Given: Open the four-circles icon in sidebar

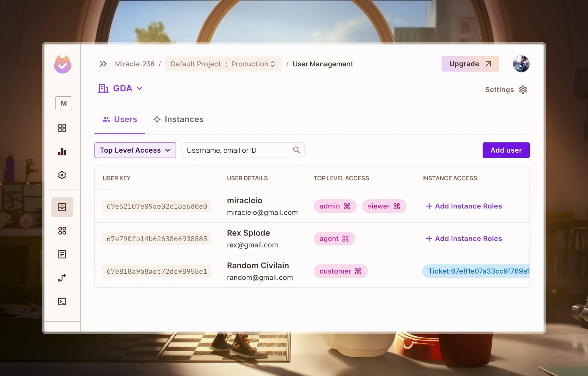Looking at the screenshot, I should click(62, 231).
